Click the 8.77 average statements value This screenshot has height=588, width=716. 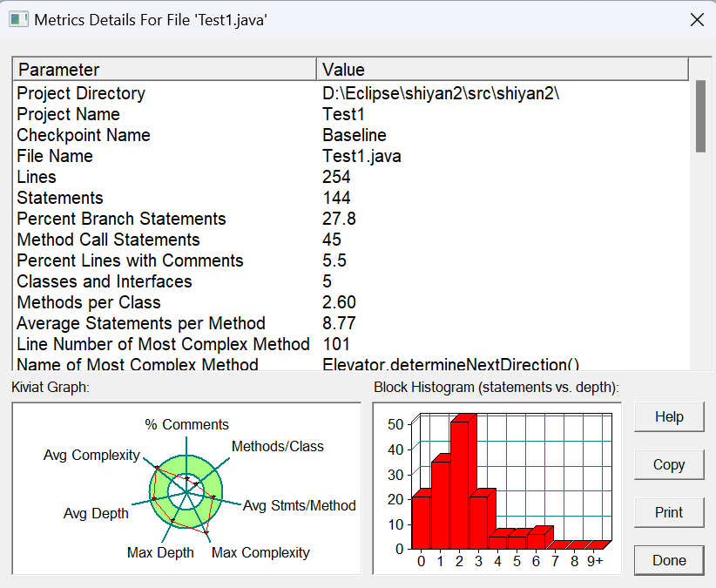point(339,324)
